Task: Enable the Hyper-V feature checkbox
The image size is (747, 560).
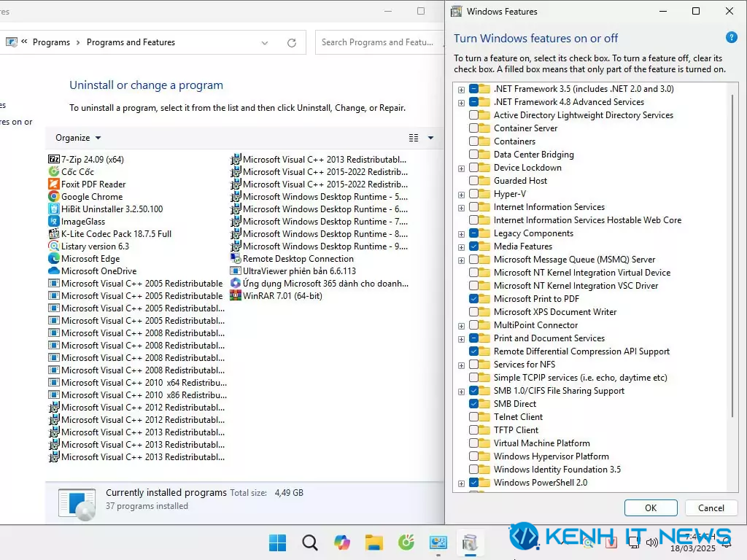Action: [473, 194]
